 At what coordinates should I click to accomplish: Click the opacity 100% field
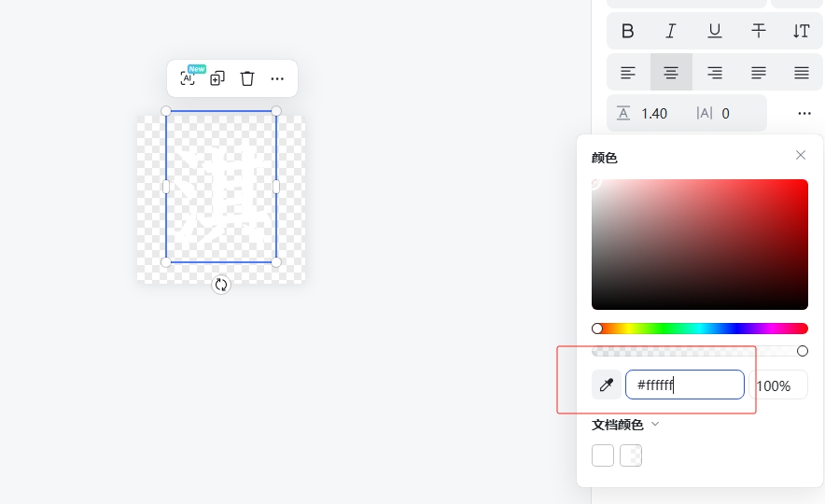779,385
